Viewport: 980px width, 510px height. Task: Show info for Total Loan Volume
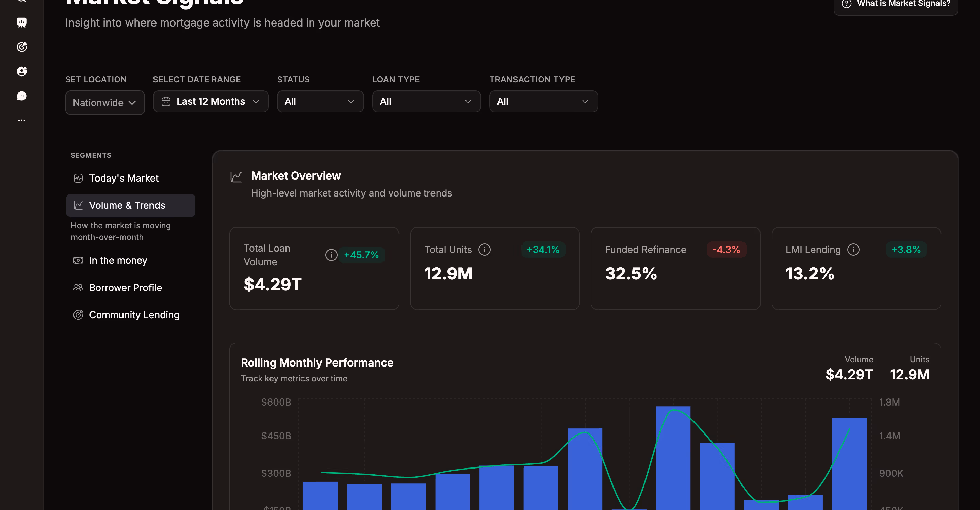(331, 255)
